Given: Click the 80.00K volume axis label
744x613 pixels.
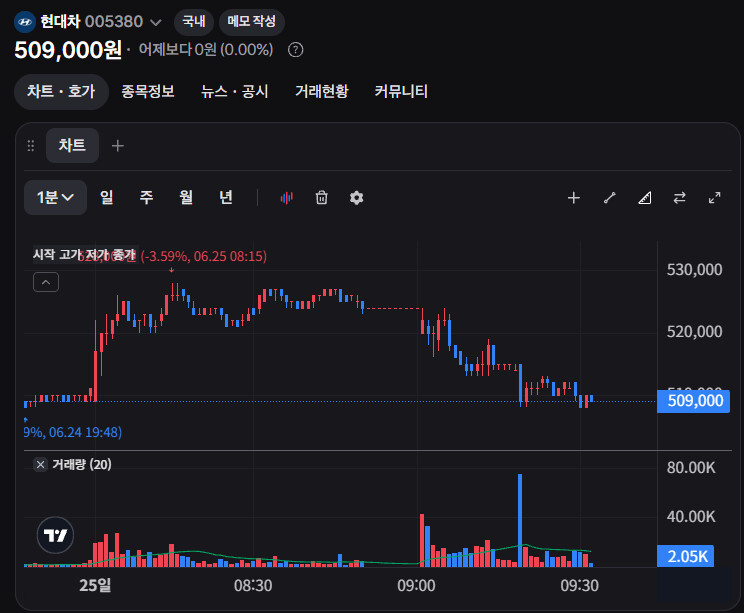Looking at the screenshot, I should coord(691,468).
